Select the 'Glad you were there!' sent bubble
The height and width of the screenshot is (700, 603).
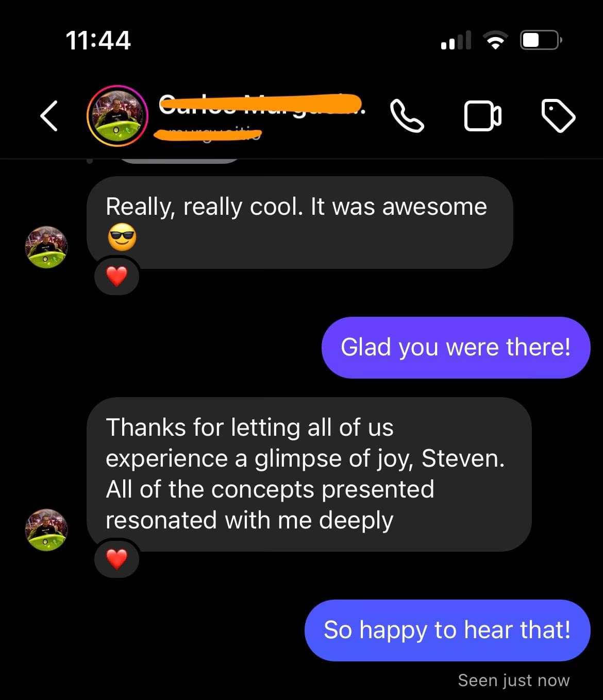click(456, 348)
